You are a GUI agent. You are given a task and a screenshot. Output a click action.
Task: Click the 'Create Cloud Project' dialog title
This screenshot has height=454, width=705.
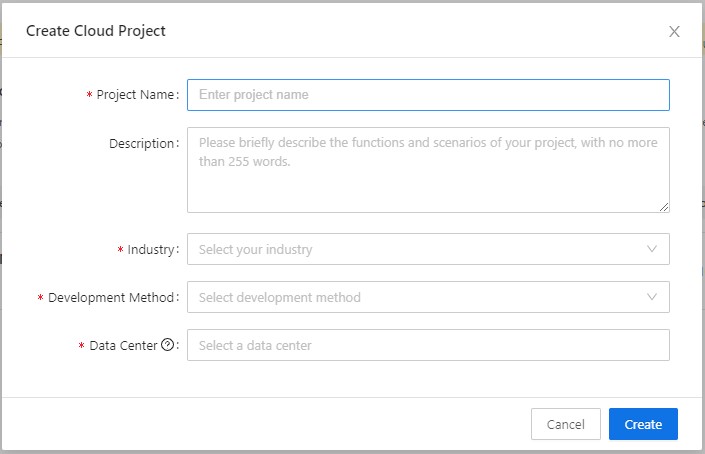coord(96,31)
